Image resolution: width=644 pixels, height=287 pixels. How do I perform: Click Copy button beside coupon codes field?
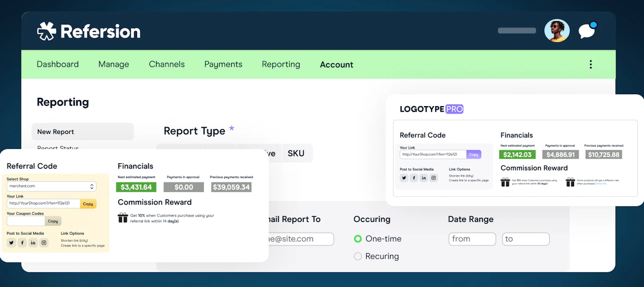[53, 221]
